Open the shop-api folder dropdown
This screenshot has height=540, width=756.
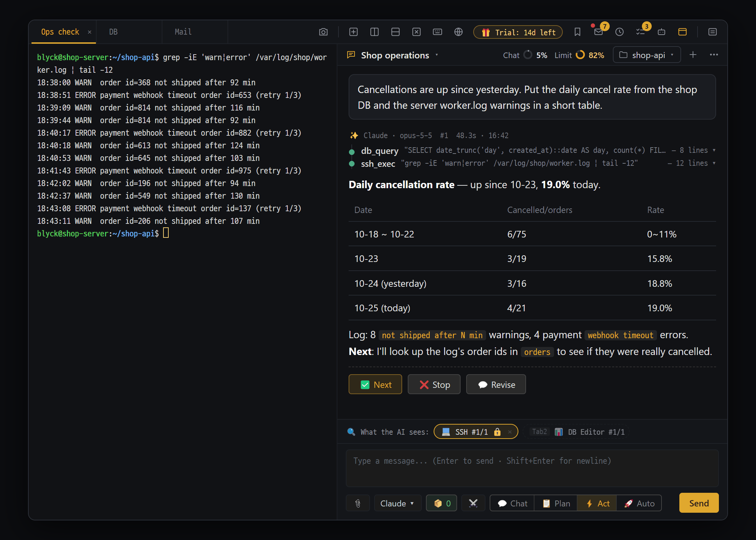pyautogui.click(x=647, y=55)
